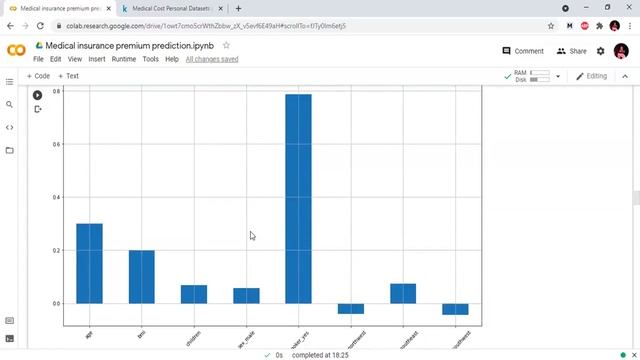
Task: Collapse the header with the up chevron
Action: point(625,76)
